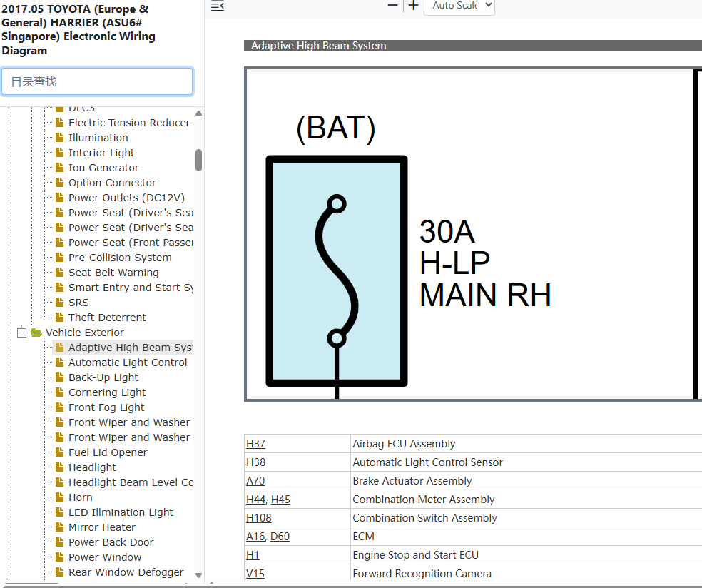
Task: Open Seat Belt Warning diagram
Action: coord(113,273)
